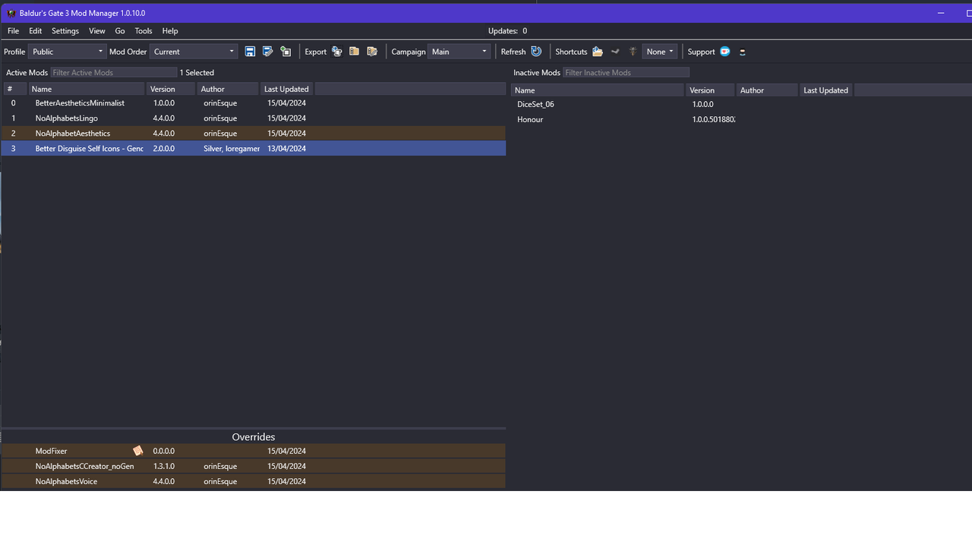
Task: Click the Filter Inactive Mods field
Action: point(626,72)
